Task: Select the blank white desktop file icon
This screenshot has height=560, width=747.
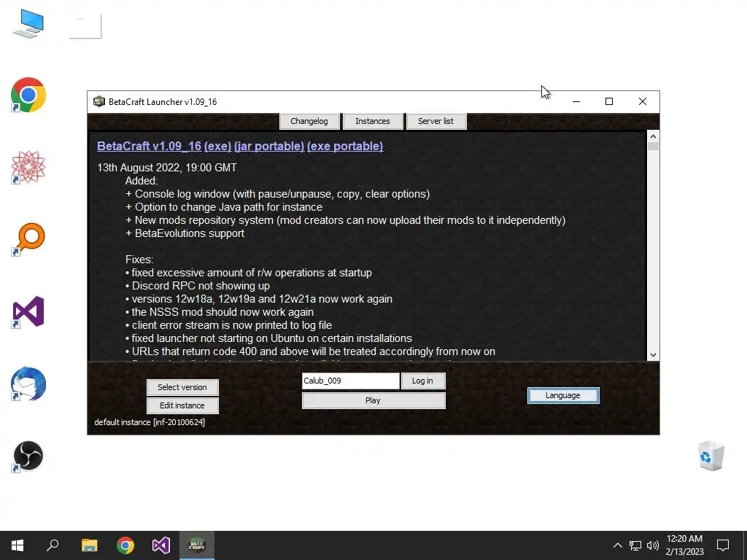Action: tap(85, 26)
